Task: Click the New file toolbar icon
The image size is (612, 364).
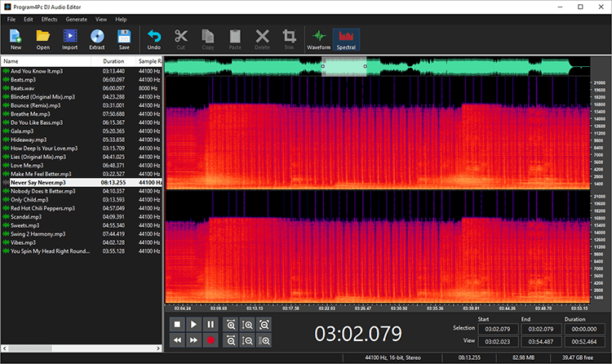Action: tap(16, 38)
